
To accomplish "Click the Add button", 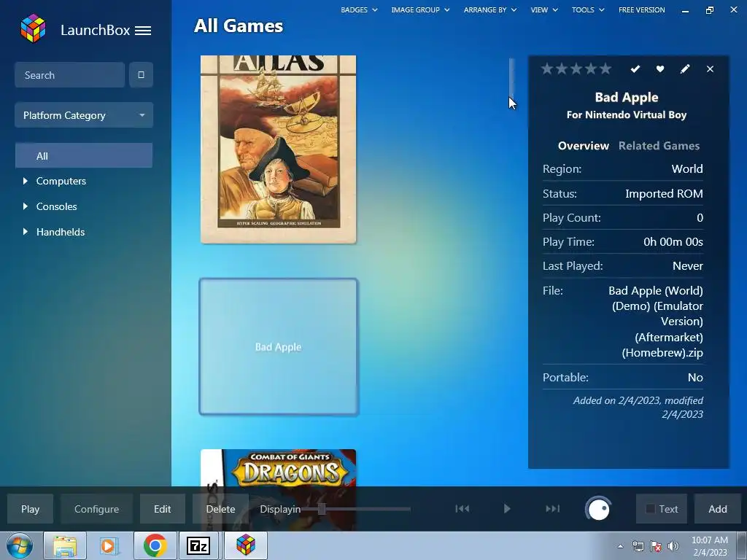I will point(718,509).
